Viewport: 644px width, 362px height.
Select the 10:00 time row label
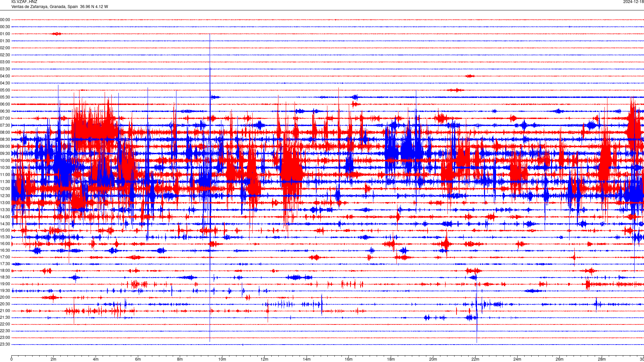[5, 161]
